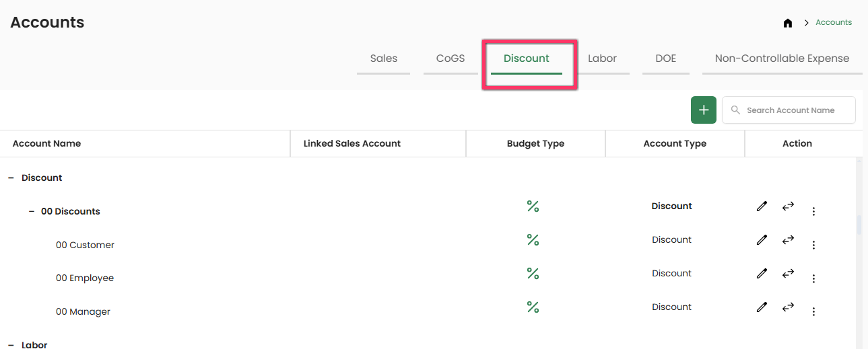The height and width of the screenshot is (349, 868).
Task: Collapse the Discount group
Action: tap(11, 178)
